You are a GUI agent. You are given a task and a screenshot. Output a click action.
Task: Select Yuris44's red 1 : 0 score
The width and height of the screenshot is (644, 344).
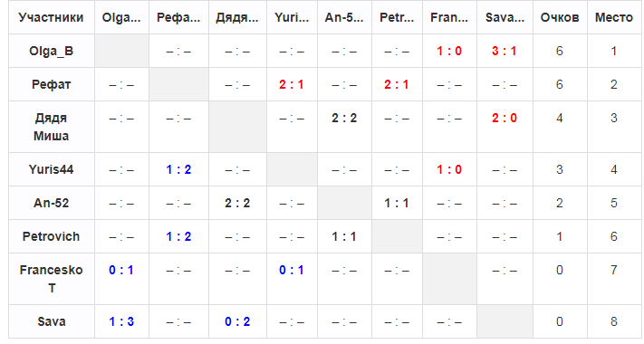(449, 169)
